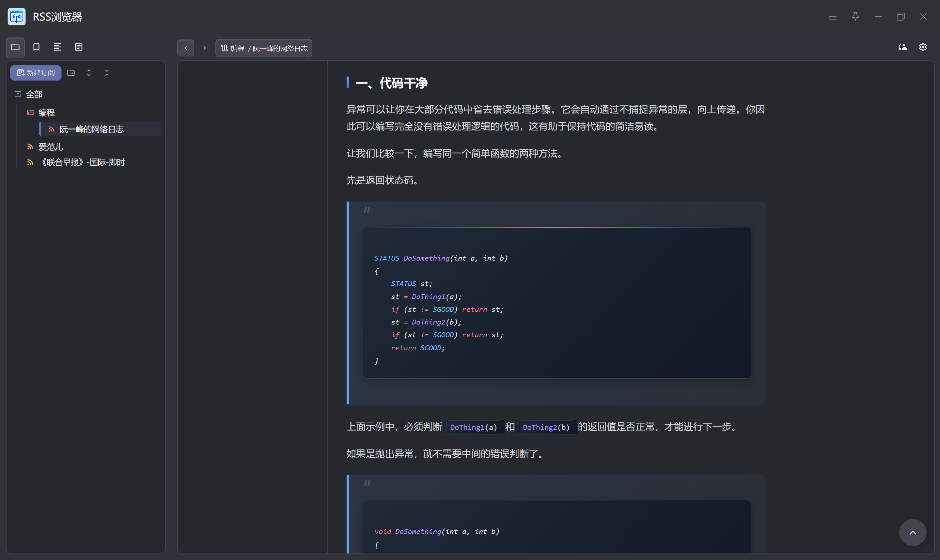Switch to the left-aligned list view icon
Screen dimensions: 940x560
(57, 47)
